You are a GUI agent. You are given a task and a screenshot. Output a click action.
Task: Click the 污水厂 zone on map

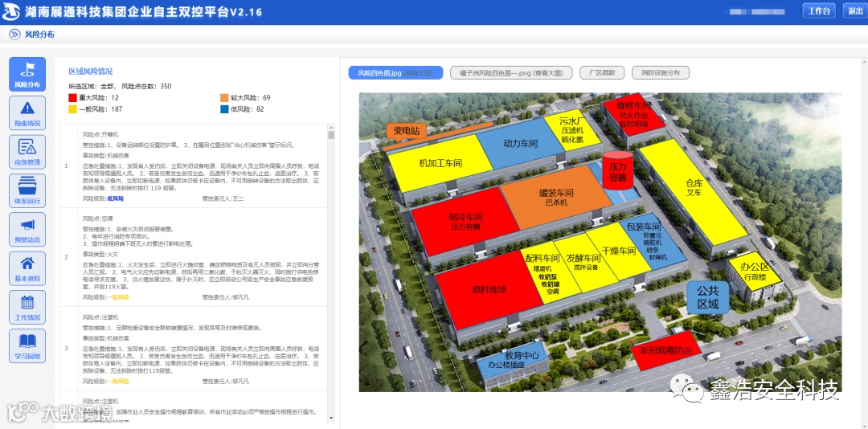pyautogui.click(x=572, y=130)
